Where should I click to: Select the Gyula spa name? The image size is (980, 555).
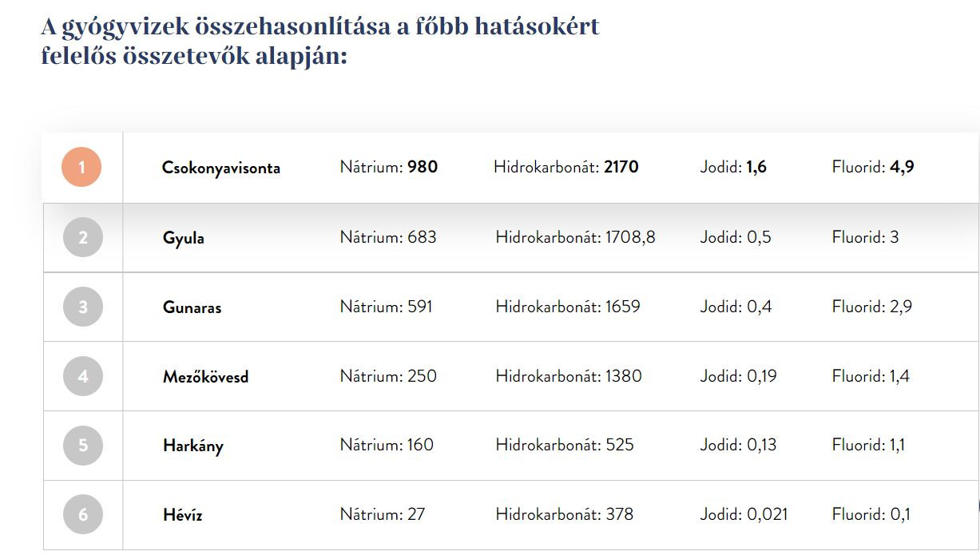pos(184,238)
